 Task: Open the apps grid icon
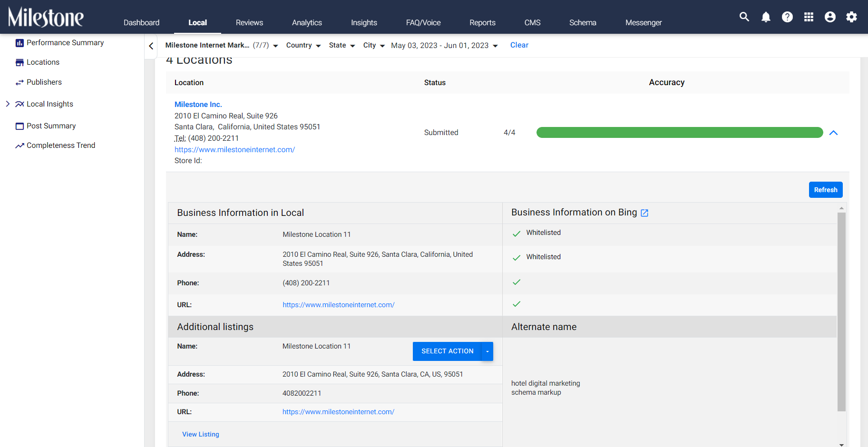(809, 17)
